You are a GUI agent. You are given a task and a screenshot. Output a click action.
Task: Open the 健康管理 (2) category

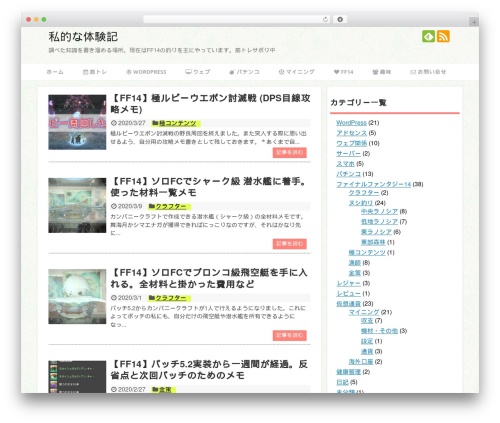[x=348, y=372]
